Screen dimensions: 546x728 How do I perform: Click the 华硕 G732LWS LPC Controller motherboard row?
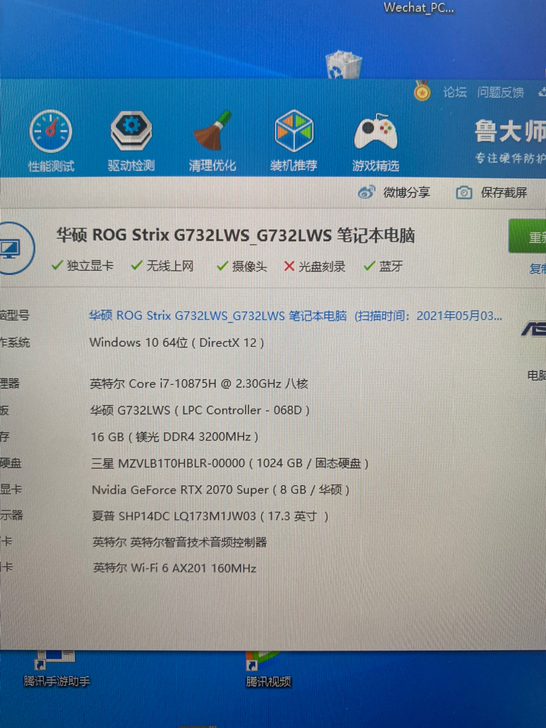200,410
